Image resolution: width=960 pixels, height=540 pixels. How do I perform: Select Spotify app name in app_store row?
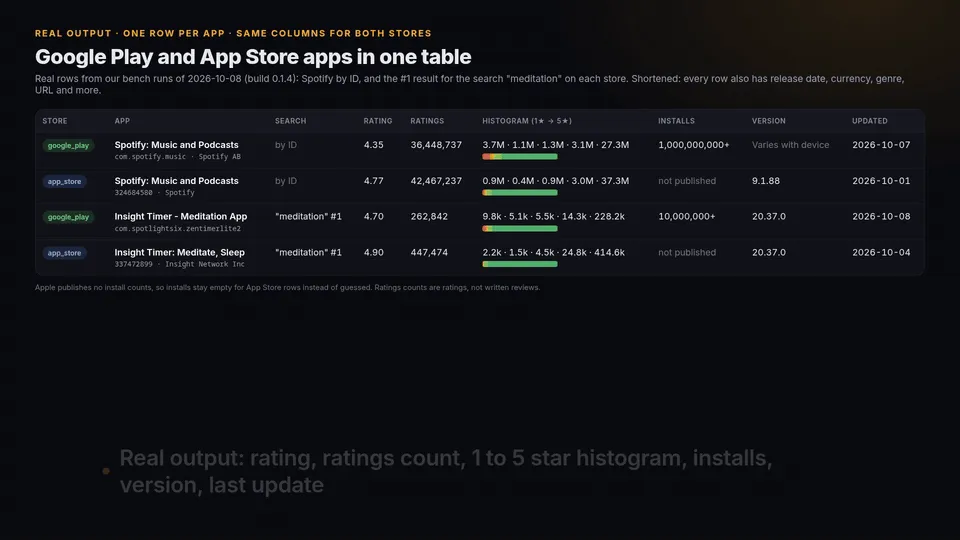click(x=176, y=181)
